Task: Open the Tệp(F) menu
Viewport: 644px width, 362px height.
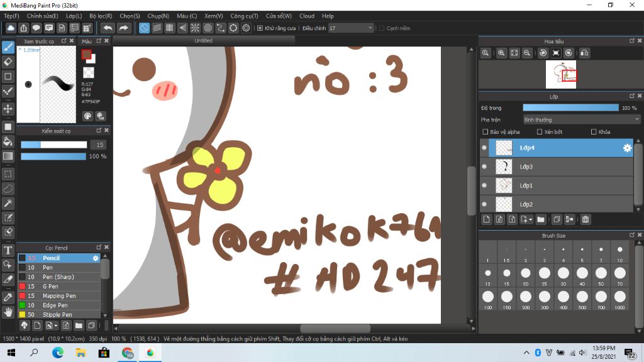Action: tap(11, 16)
